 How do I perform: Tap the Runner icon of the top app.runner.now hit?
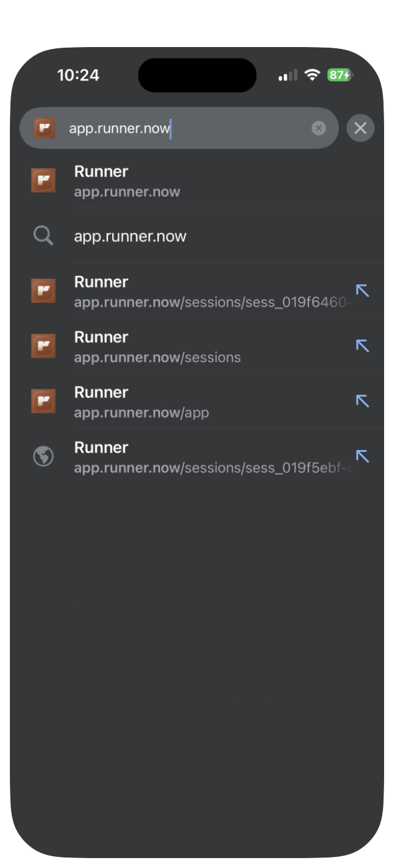(x=43, y=181)
